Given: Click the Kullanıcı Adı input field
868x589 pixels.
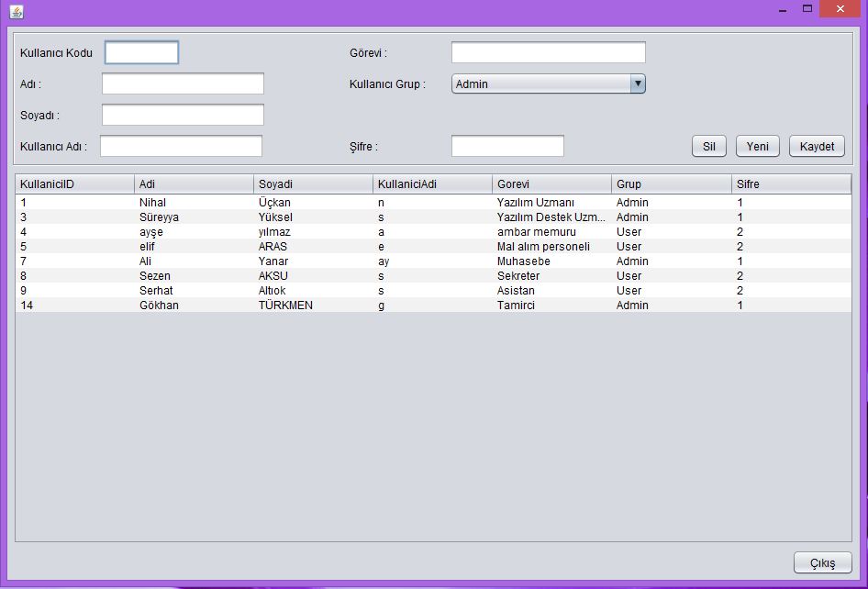Looking at the screenshot, I should point(181,146).
